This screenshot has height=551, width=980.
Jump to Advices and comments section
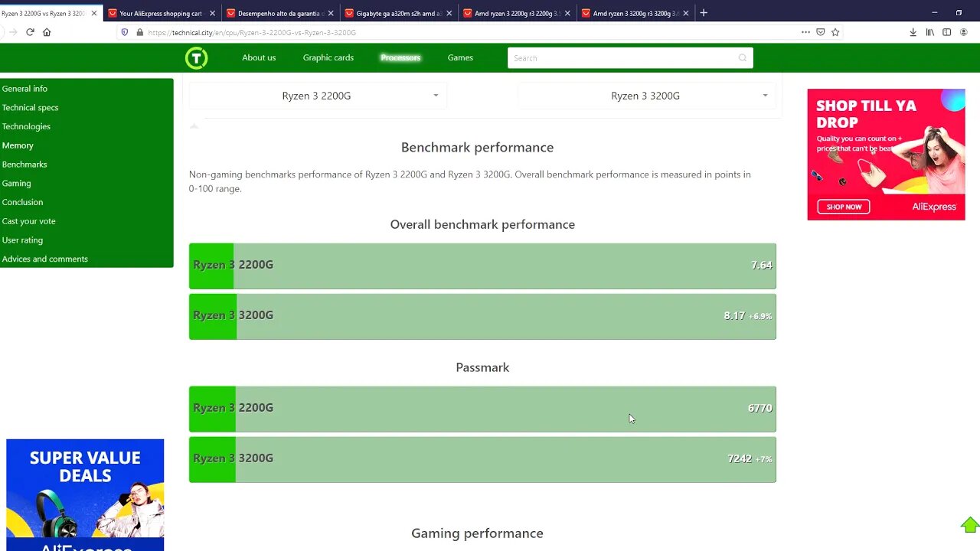click(x=44, y=259)
